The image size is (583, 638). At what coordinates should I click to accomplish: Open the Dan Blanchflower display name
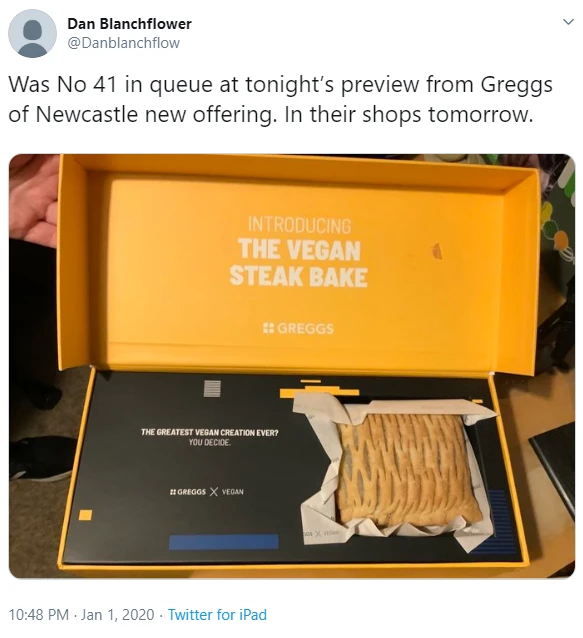[129, 24]
